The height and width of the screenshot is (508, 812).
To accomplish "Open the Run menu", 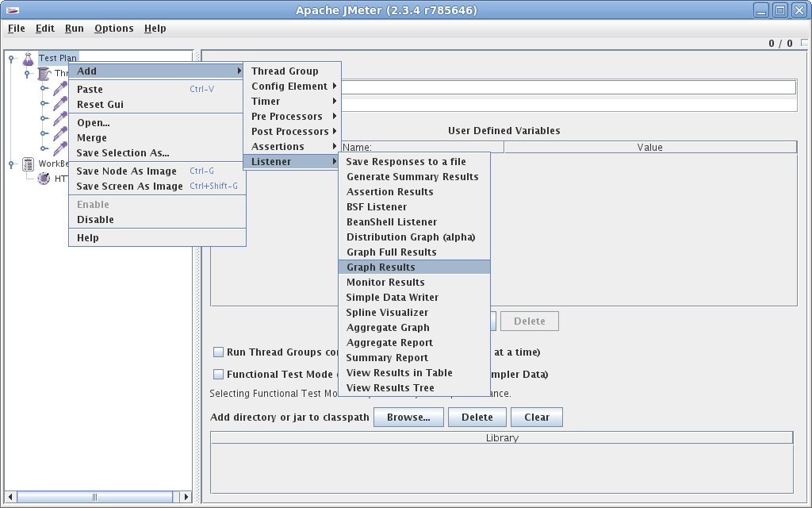I will [74, 29].
